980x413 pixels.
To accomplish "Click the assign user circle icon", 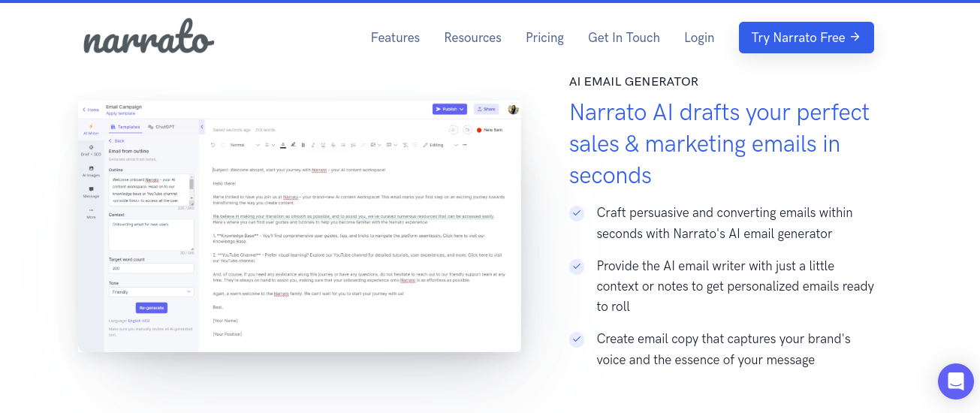I will [454, 130].
